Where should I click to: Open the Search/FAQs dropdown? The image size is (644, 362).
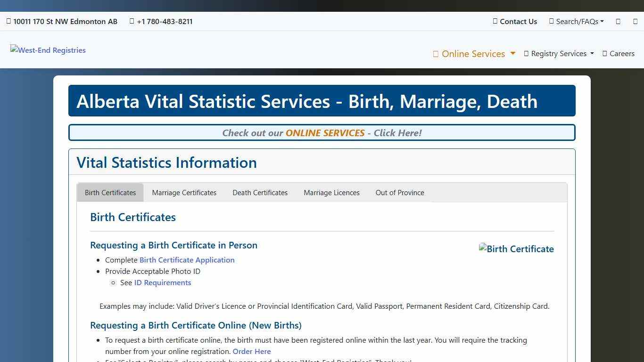click(576, 21)
